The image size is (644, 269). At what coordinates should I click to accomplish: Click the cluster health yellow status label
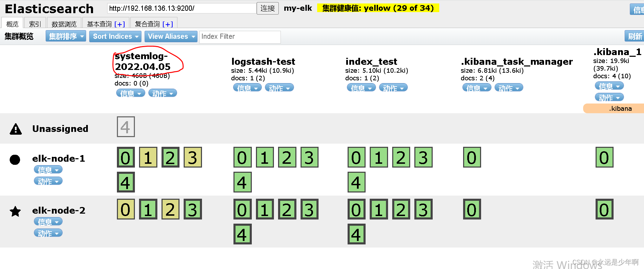pos(378,8)
